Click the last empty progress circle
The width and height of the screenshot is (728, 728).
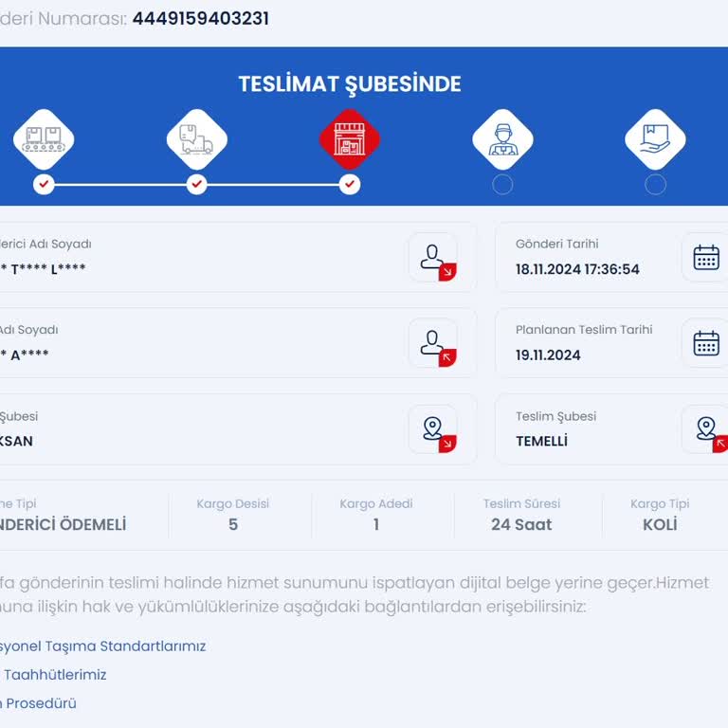(x=655, y=184)
